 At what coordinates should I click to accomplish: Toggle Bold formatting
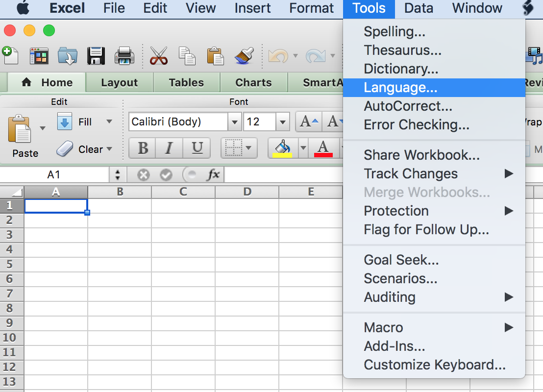coord(143,148)
